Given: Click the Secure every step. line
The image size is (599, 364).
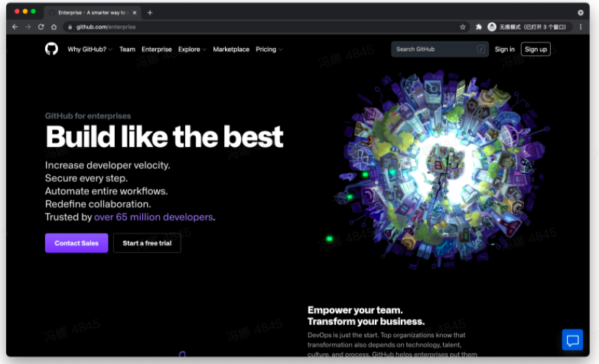Looking at the screenshot, I should pos(86,178).
